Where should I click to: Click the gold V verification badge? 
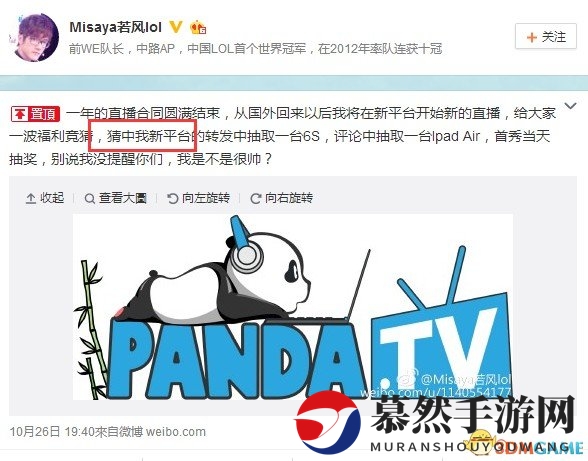[176, 27]
